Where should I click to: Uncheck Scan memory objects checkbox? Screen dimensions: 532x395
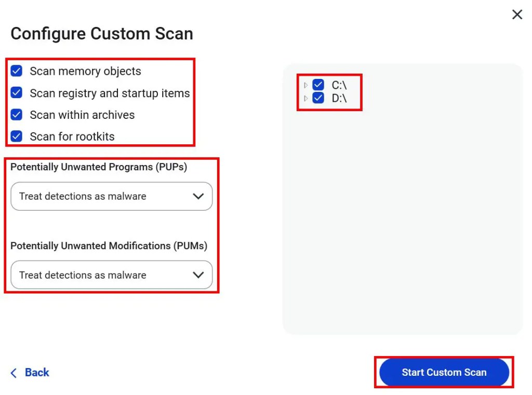point(16,71)
